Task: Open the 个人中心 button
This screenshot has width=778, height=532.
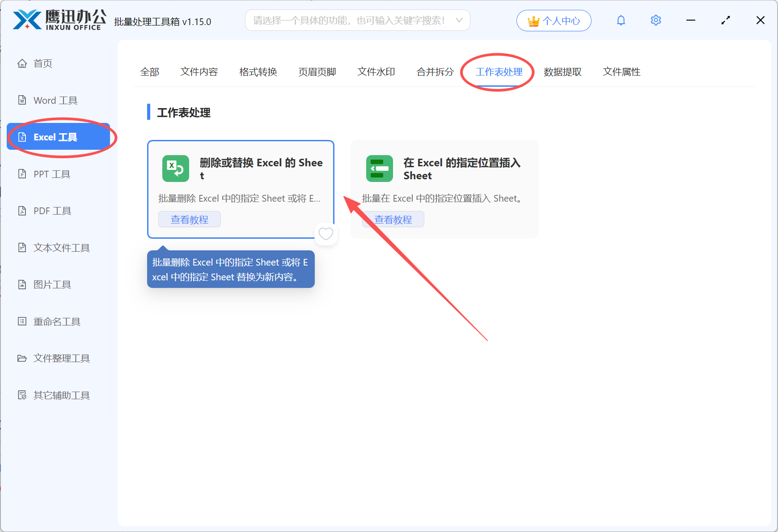Action: [554, 21]
